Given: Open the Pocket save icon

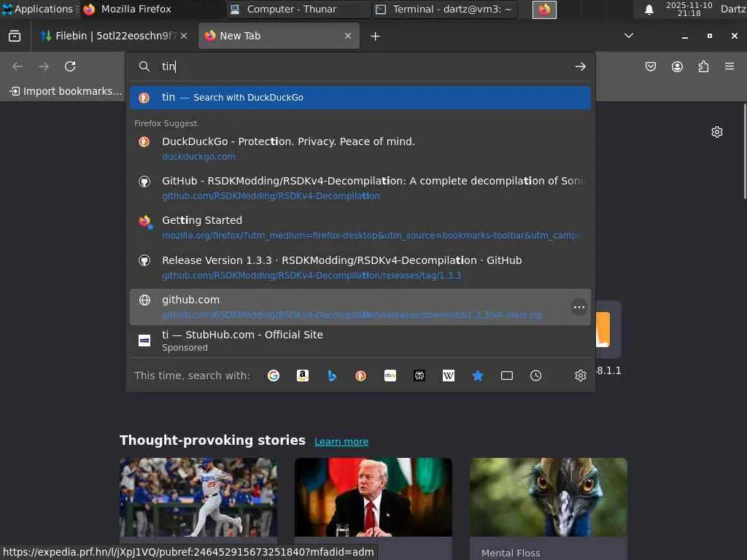Looking at the screenshot, I should 651,66.
